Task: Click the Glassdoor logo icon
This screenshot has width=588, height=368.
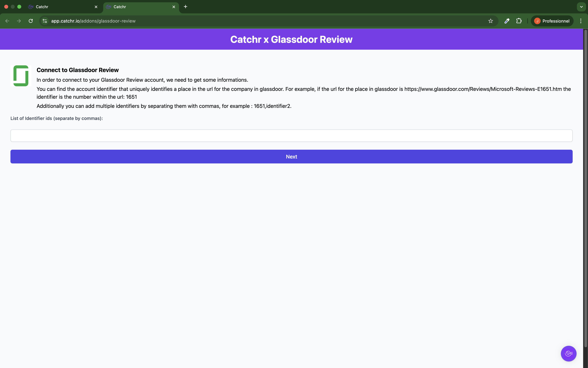Action: point(21,76)
